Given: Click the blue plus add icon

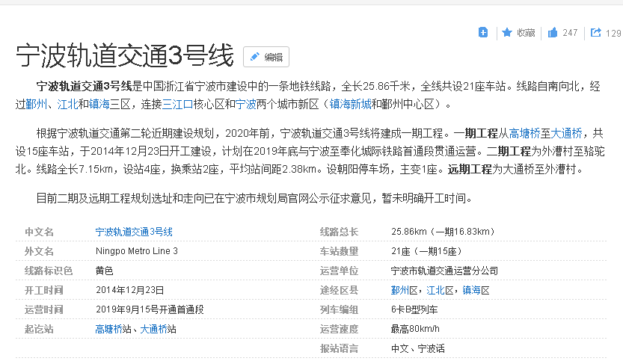Looking at the screenshot, I should (482, 33).
